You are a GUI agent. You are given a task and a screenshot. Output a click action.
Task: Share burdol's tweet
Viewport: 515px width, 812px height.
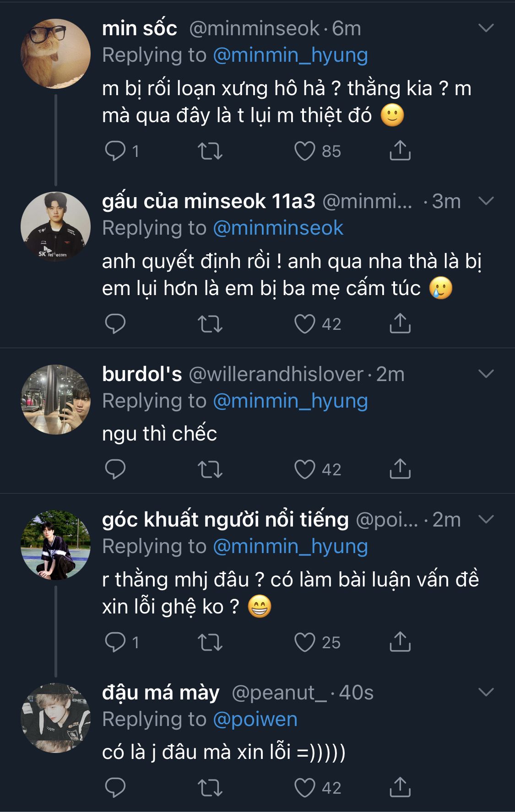point(400,469)
